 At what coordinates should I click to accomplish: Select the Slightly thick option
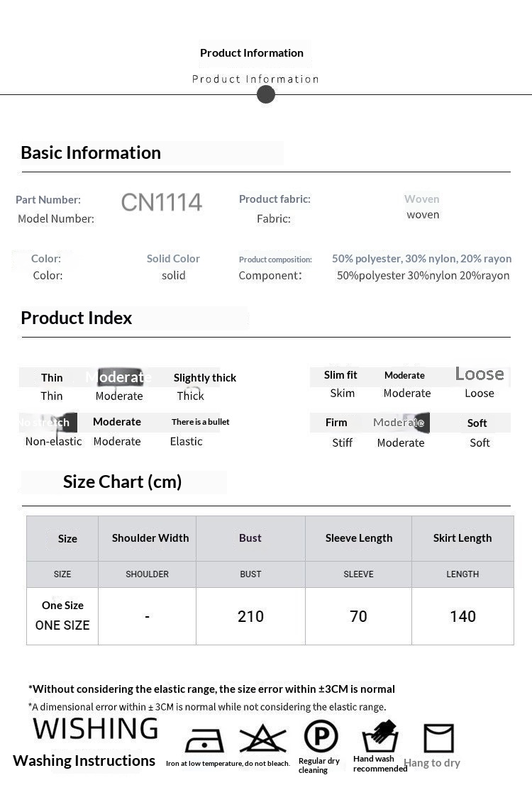click(205, 378)
